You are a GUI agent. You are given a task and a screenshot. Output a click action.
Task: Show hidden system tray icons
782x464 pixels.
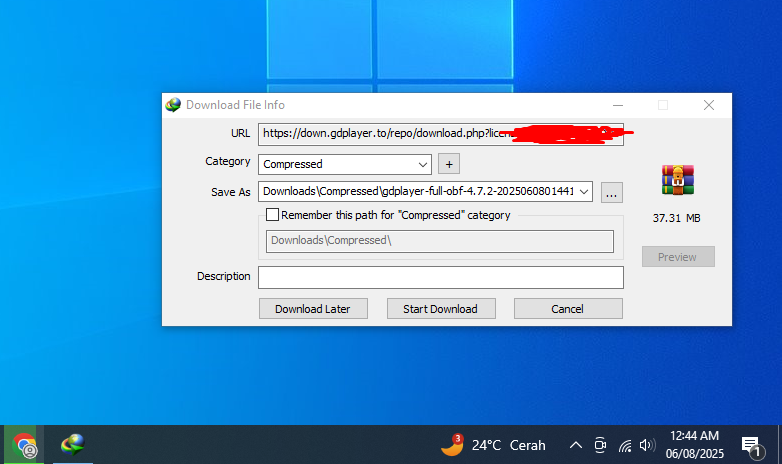point(576,445)
